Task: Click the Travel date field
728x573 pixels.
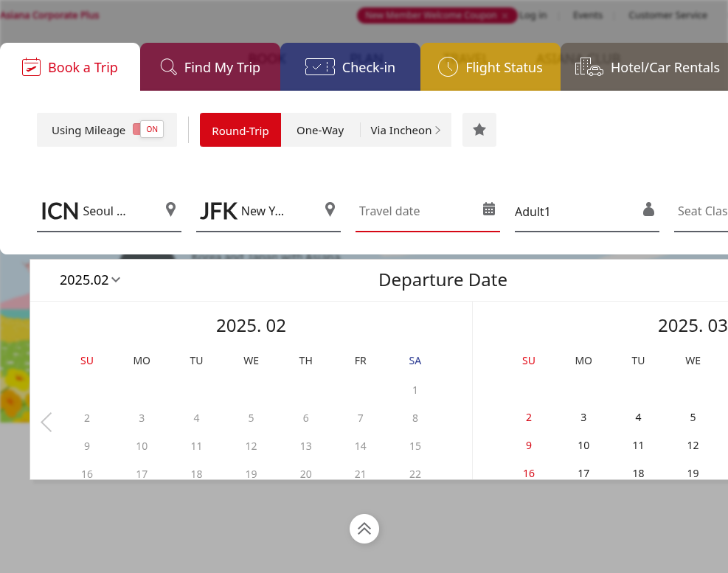Action: tap(428, 211)
